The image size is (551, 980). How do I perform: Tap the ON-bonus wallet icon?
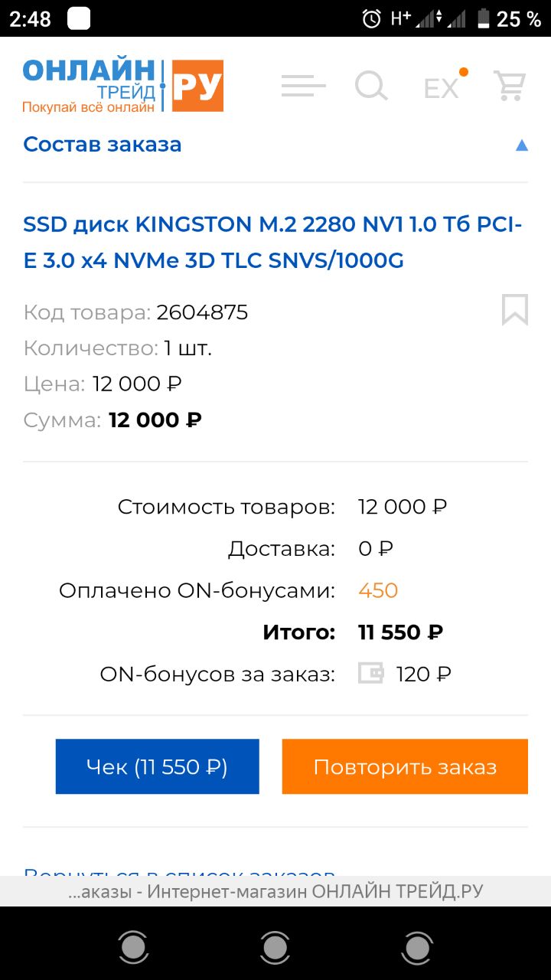click(371, 674)
